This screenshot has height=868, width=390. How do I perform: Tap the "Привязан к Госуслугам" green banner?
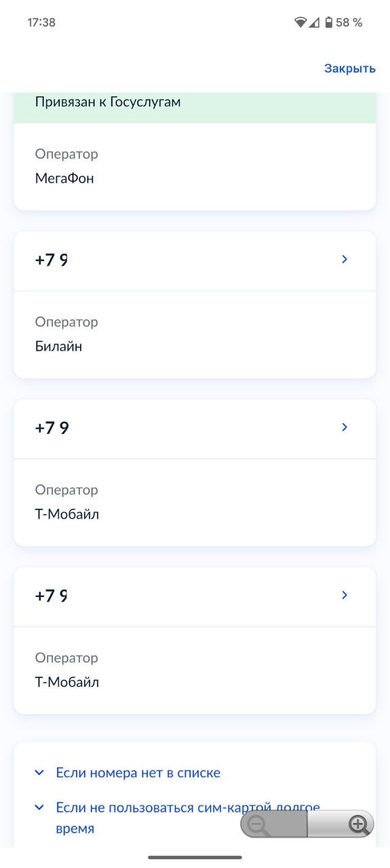click(195, 107)
